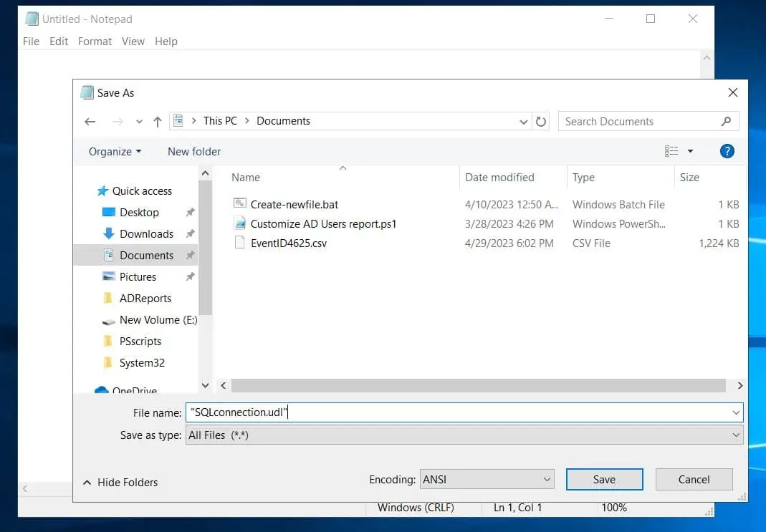Click the pin icon beside Desktop
766x532 pixels.
[x=190, y=213]
